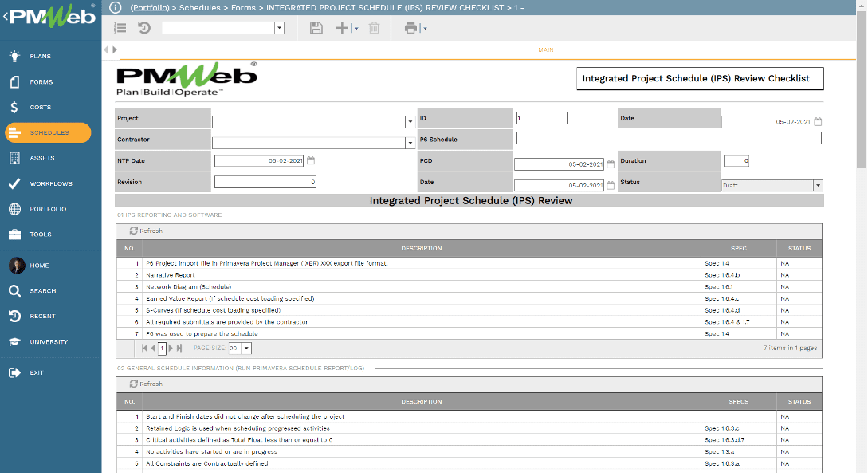Open the calendar picker for the PCD field
Viewport: 868px width, 473px height.
(611, 165)
